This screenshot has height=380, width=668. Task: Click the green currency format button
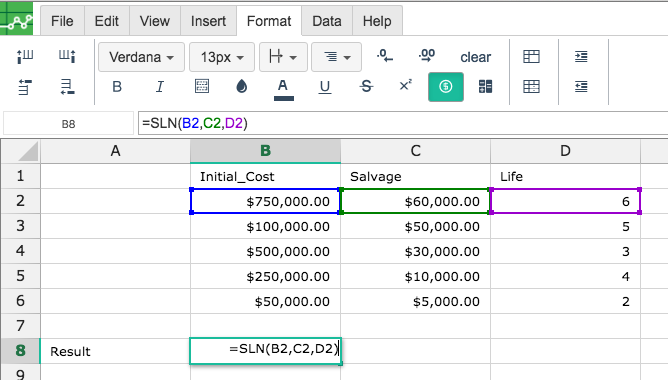446,87
